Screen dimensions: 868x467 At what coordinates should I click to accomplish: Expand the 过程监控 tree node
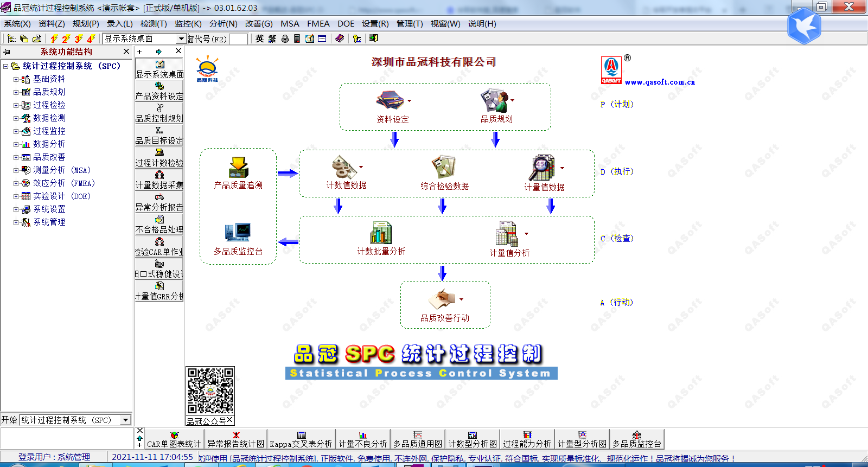pyautogui.click(x=16, y=131)
